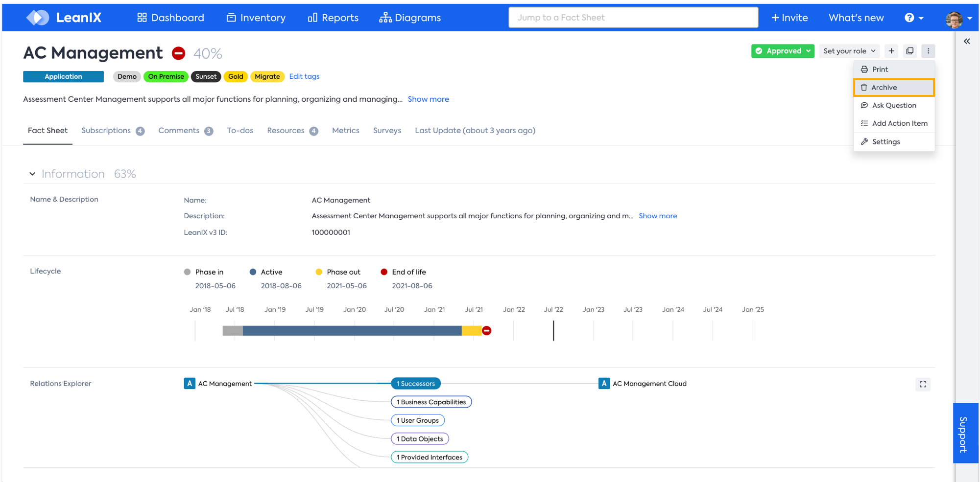Click the black Sunset tag
This screenshot has height=482, width=980.
[x=206, y=77]
